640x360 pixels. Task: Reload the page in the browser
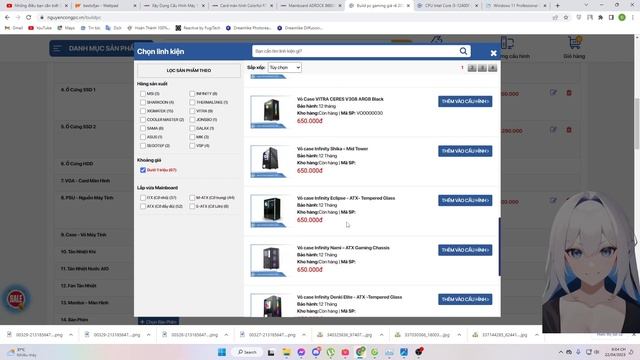tap(29, 18)
